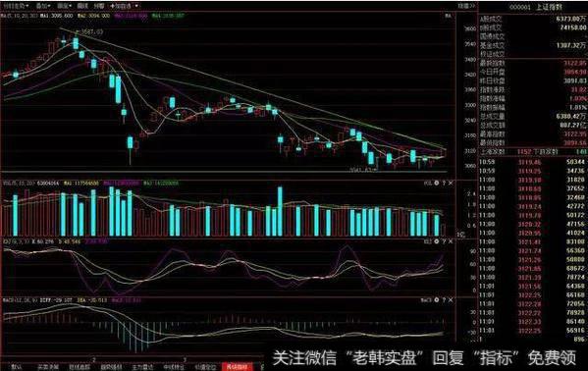Click the MA1 moving average value in chart header
The height and width of the screenshot is (371, 588).
tap(57, 16)
